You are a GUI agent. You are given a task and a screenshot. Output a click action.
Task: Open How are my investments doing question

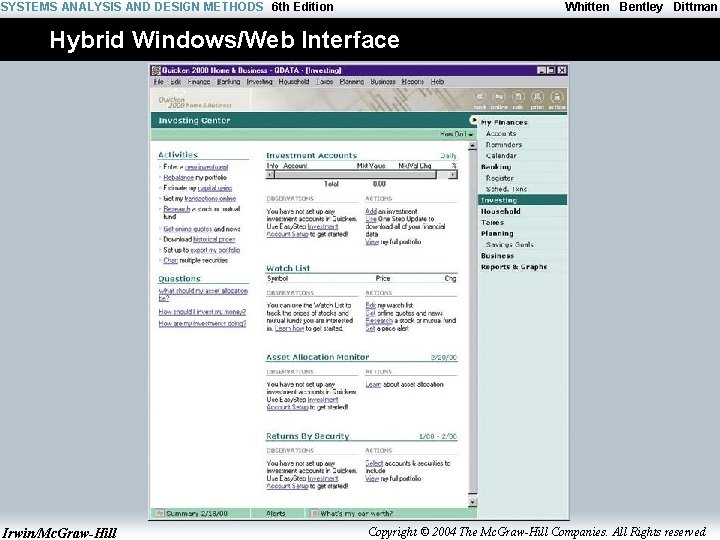[x=202, y=324]
